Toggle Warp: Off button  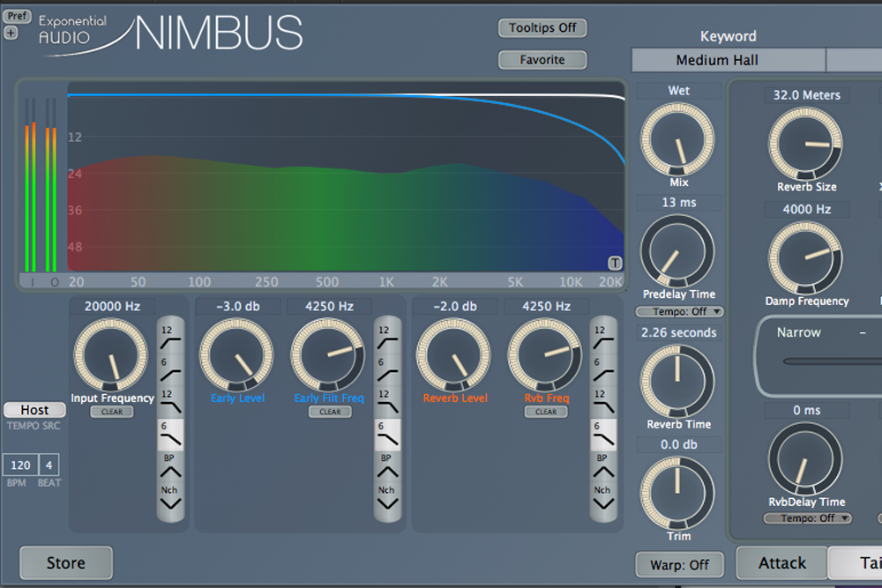[x=679, y=565]
